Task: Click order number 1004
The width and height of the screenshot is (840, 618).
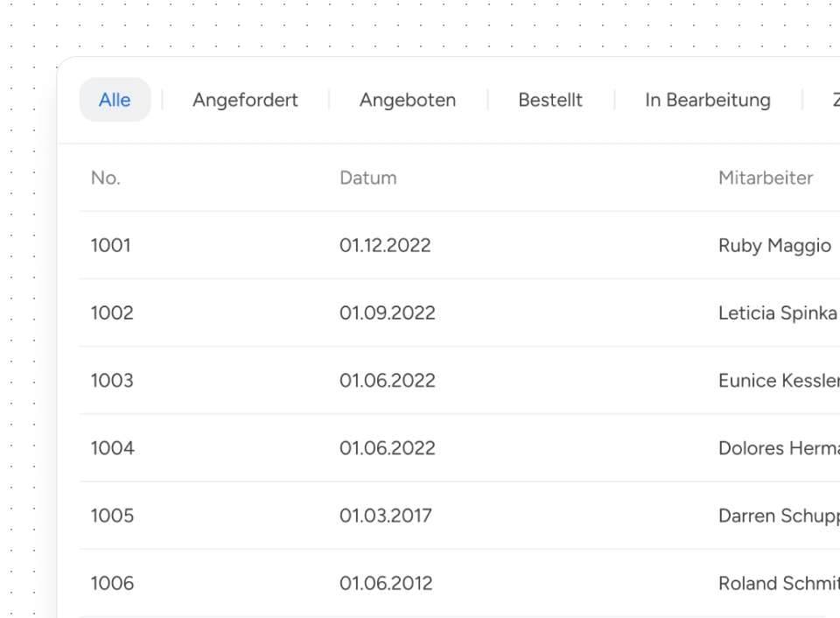Action: pyautogui.click(x=113, y=448)
